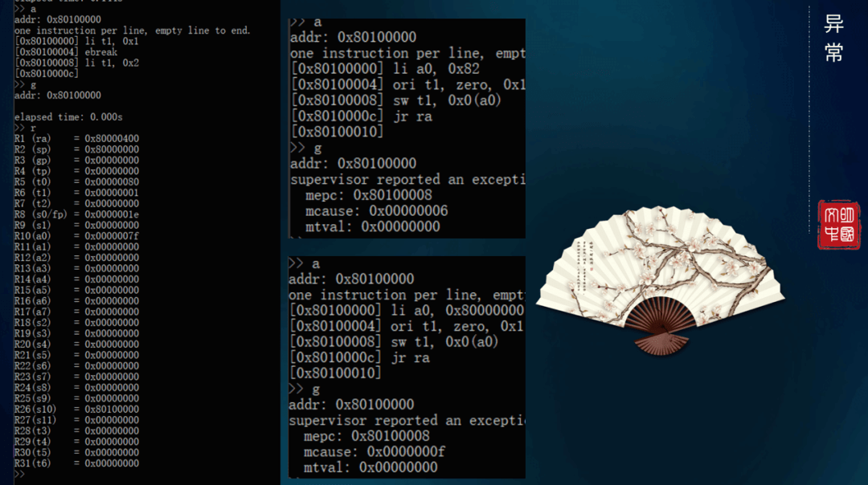The image size is (868, 485).
Task: Select register row R10(a0)
Action: click(x=76, y=236)
